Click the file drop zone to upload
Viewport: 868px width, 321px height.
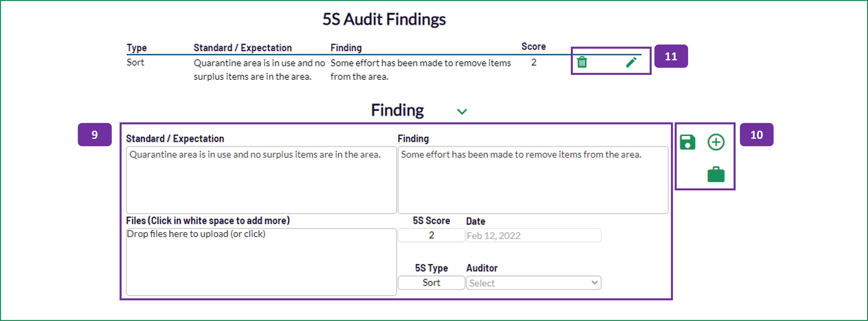click(261, 262)
